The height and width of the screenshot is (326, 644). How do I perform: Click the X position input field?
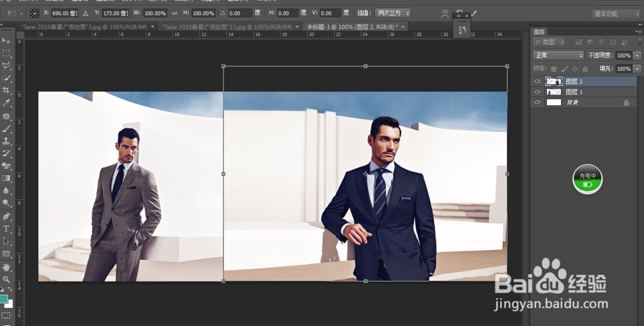65,13
